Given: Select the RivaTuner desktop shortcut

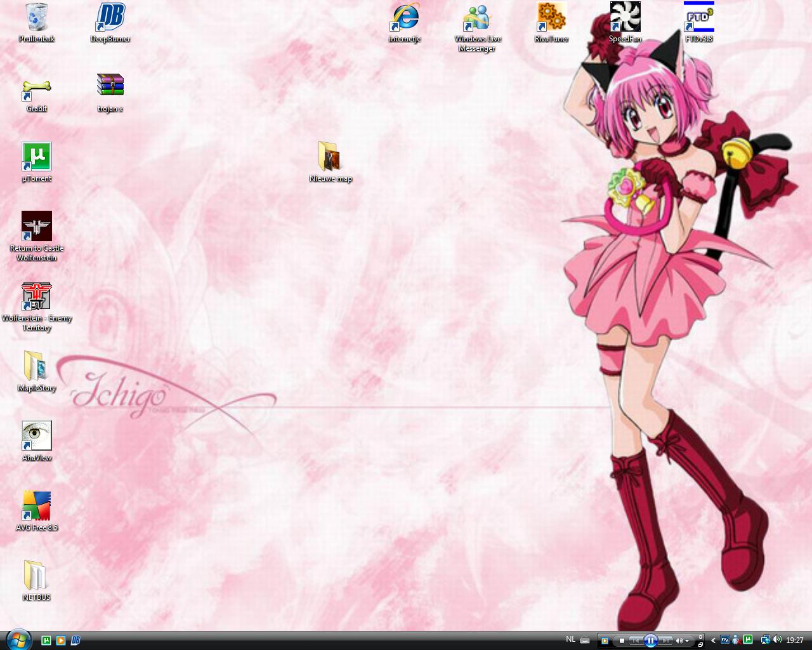Looking at the screenshot, I should coord(551,23).
